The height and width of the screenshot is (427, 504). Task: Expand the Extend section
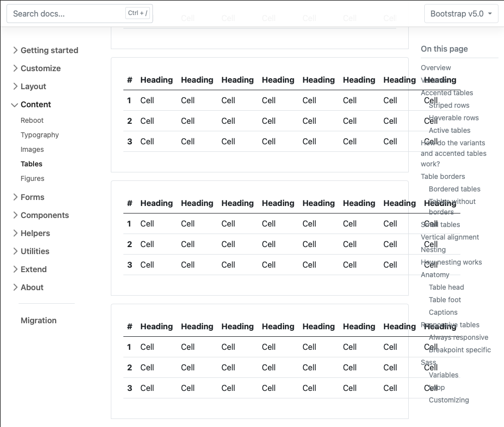pos(30,269)
